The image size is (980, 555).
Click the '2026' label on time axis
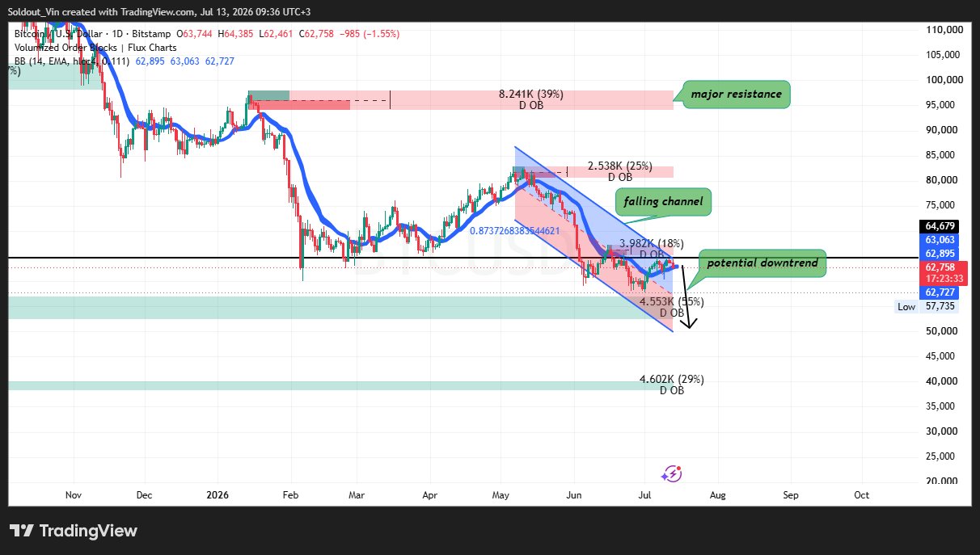[x=217, y=495]
